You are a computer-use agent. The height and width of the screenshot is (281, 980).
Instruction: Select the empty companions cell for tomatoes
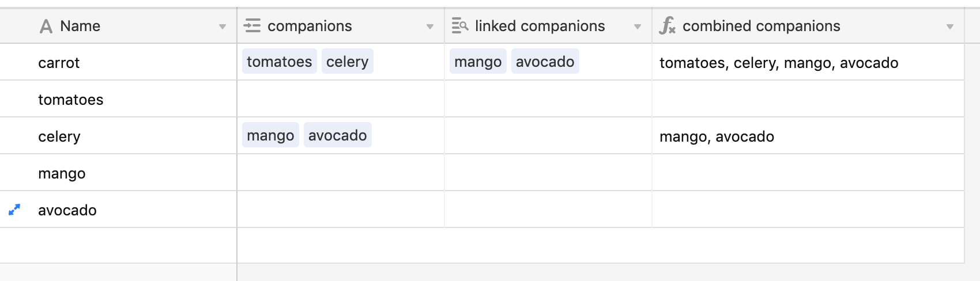(341, 99)
